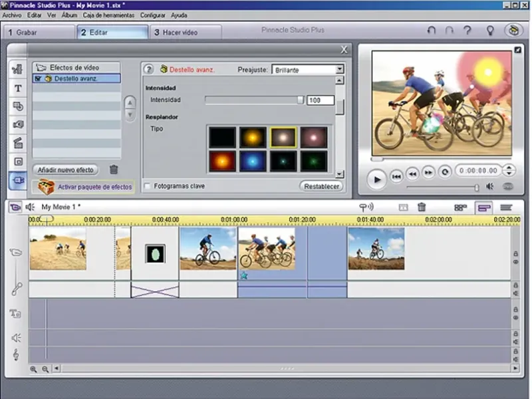Click the lightbulb tips icon
This screenshot has height=399, width=532.
(490, 31)
